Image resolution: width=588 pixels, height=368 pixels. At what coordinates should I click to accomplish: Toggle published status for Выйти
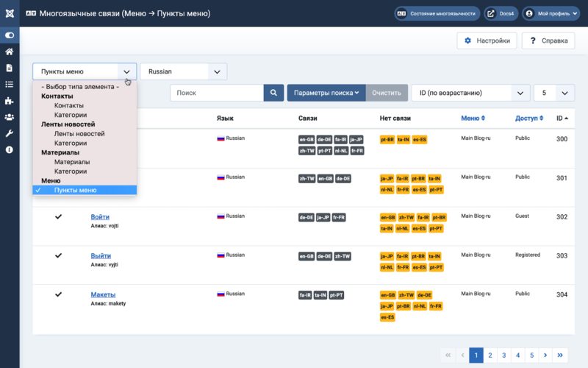tap(59, 255)
